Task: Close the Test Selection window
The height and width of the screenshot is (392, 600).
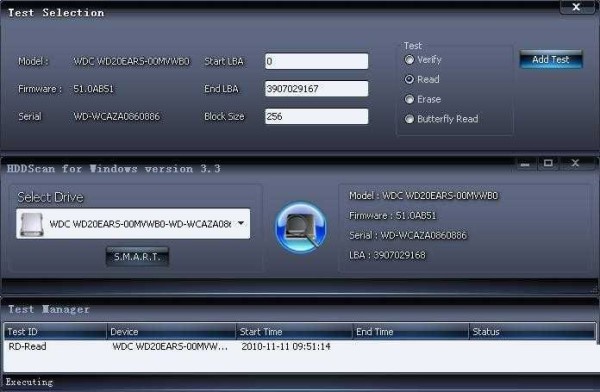Action: pyautogui.click(x=576, y=7)
